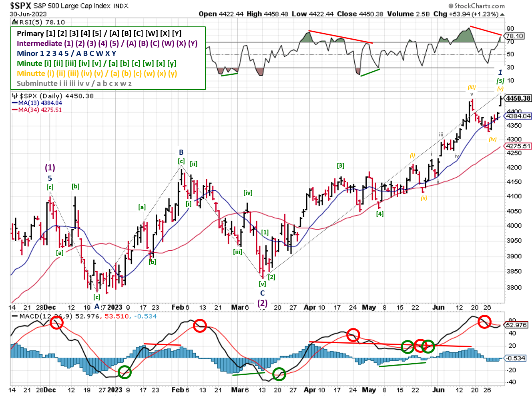Click the red MACD crossover circle near Feb 13

click(199, 326)
